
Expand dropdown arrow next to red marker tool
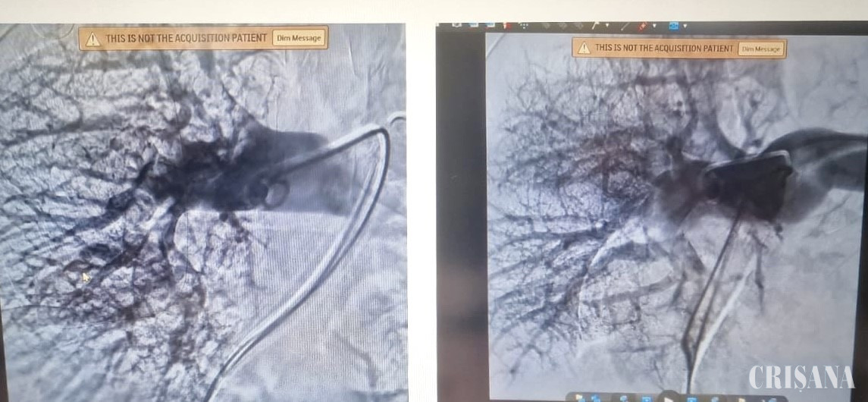point(654,26)
